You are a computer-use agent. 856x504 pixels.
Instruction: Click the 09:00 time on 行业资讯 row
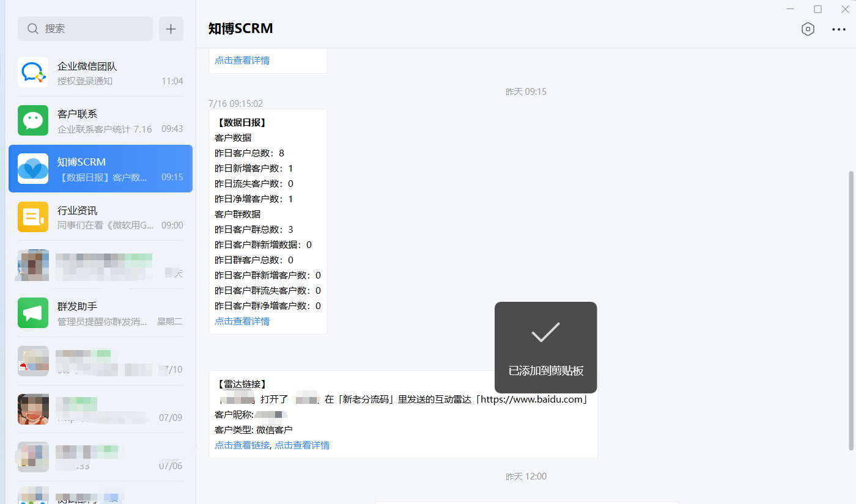172,225
